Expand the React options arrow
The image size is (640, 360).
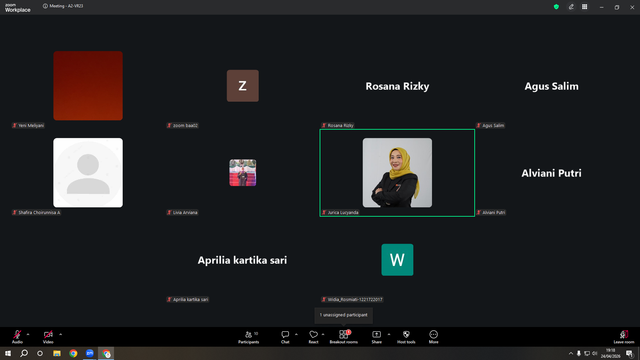pyautogui.click(x=323, y=334)
